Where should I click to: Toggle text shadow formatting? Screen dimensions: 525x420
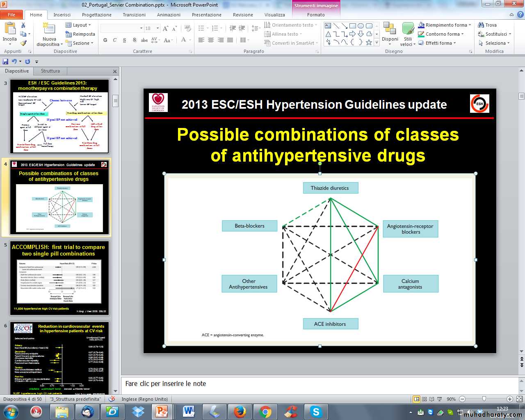(x=135, y=40)
